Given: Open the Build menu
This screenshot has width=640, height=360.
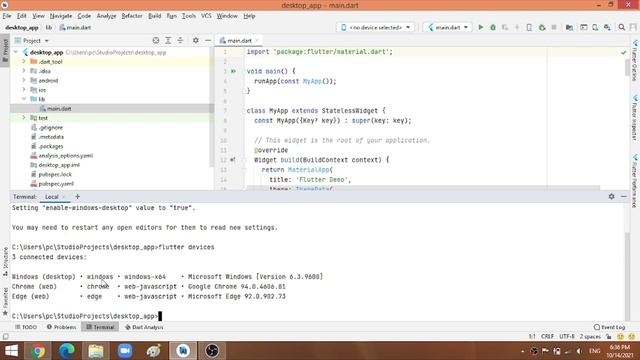Looking at the screenshot, I should [154, 16].
